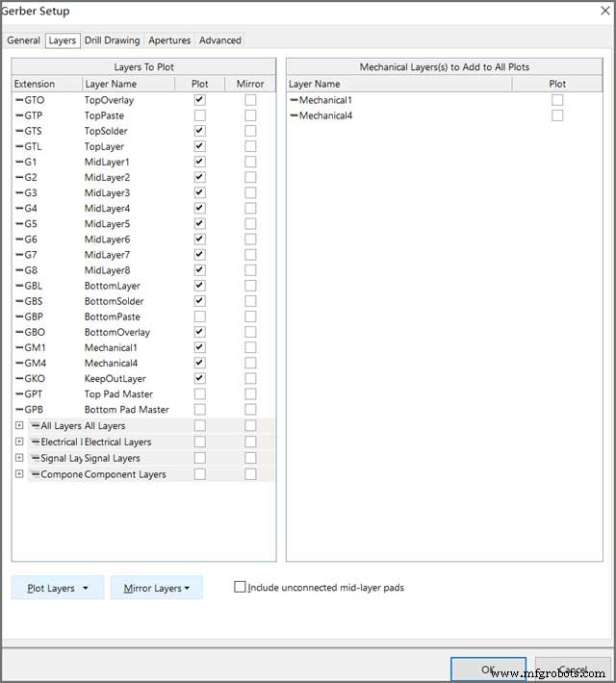Screen dimensions: 616x683
Task: Select the G3 extension entry
Action: [x=31, y=193]
